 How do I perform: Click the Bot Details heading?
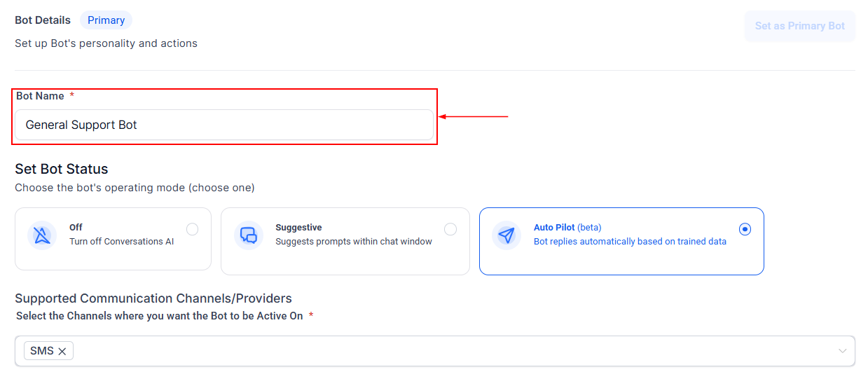pos(43,20)
